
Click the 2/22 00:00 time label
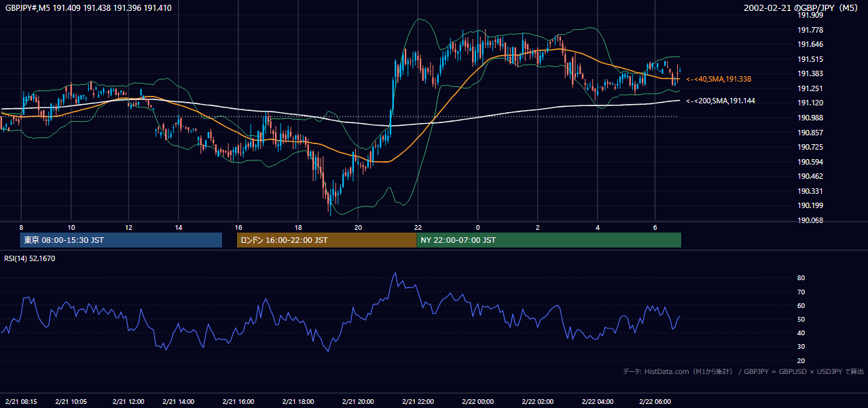pos(477,402)
